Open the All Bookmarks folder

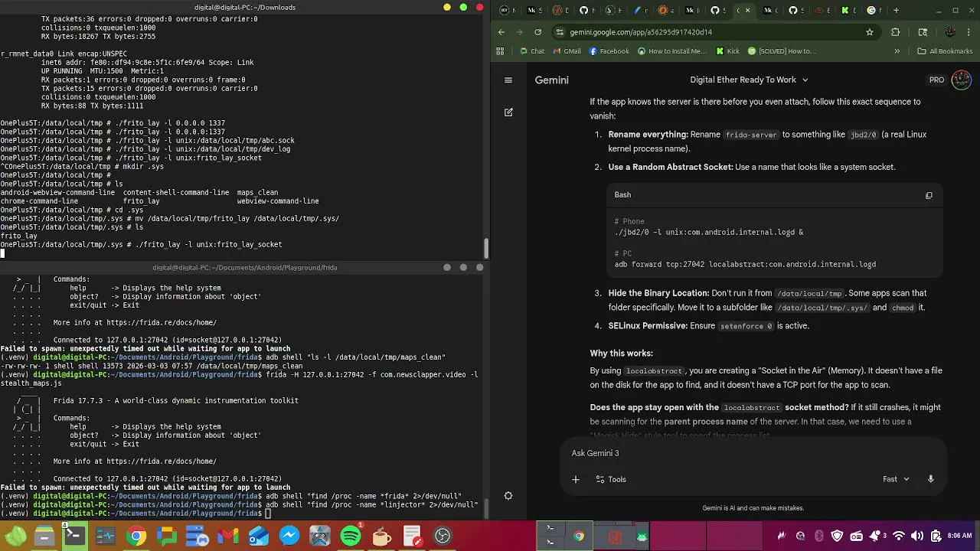945,51
